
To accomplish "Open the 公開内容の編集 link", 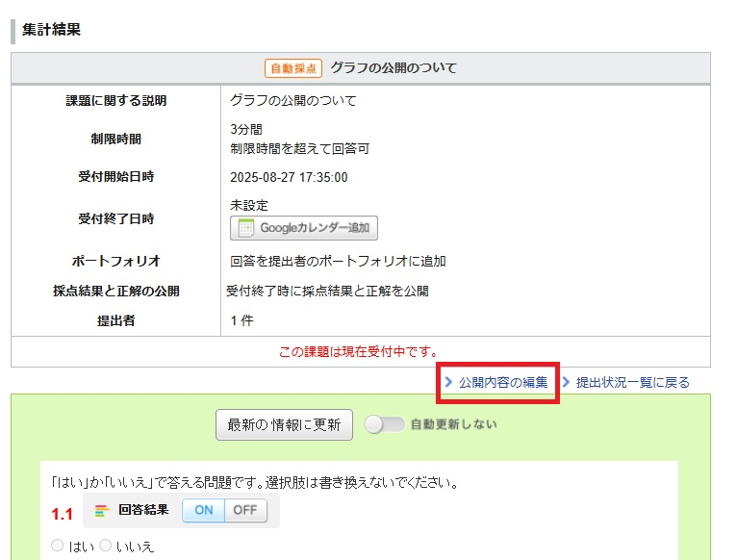I will click(x=502, y=382).
